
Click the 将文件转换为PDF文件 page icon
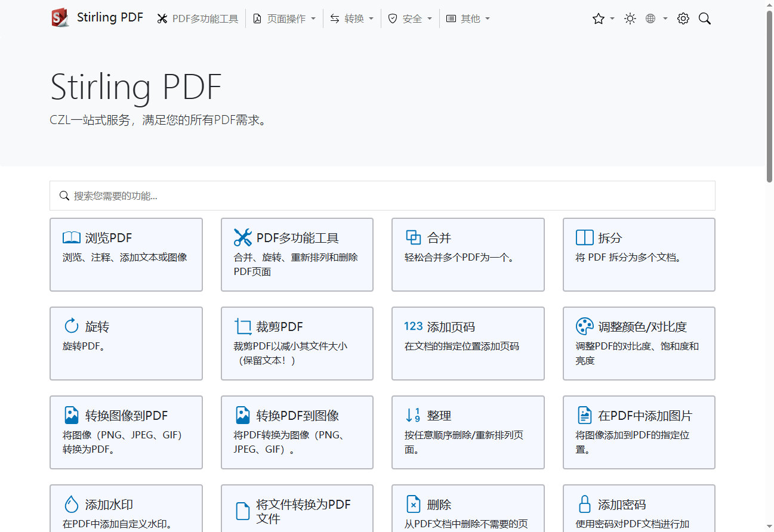click(x=243, y=511)
